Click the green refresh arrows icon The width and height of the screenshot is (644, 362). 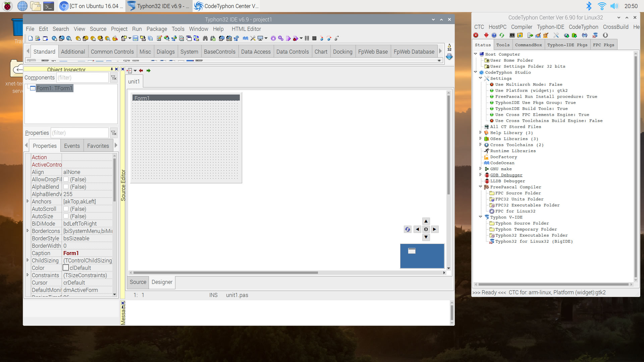point(502,35)
